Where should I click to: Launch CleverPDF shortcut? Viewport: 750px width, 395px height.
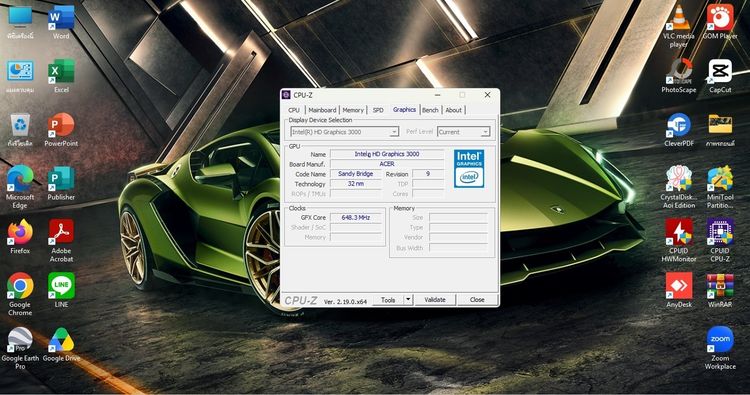679,129
